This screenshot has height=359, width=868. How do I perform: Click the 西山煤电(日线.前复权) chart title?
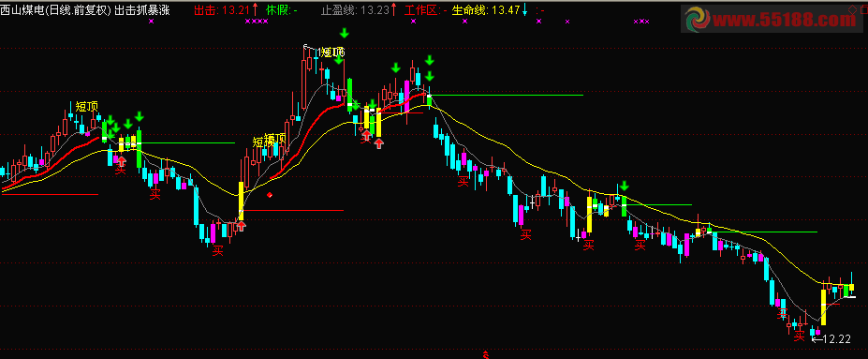point(56,10)
